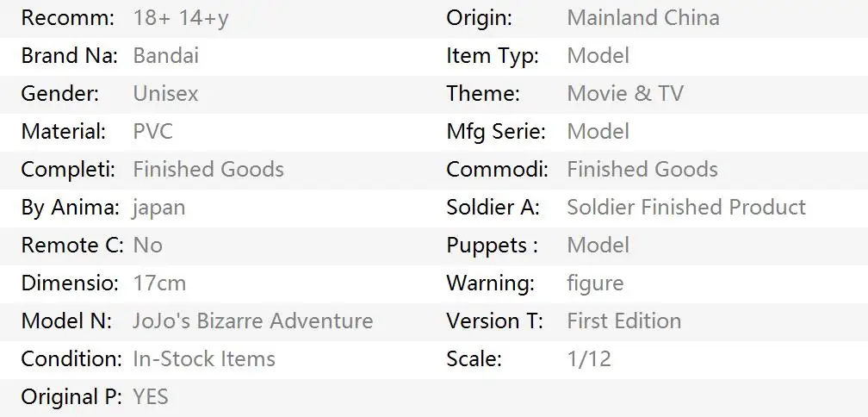Select the "PVC" material value

tap(152, 132)
